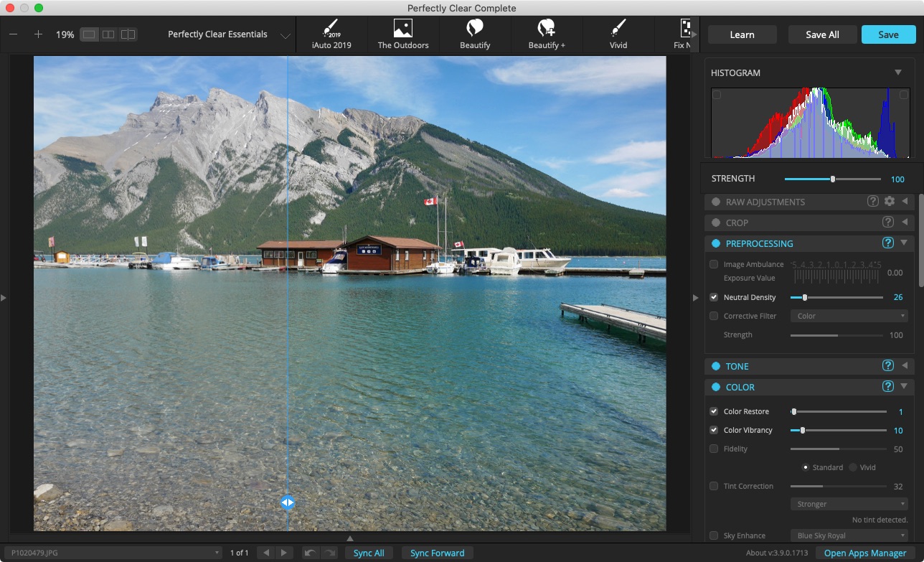Switch to single image view mode

(89, 34)
